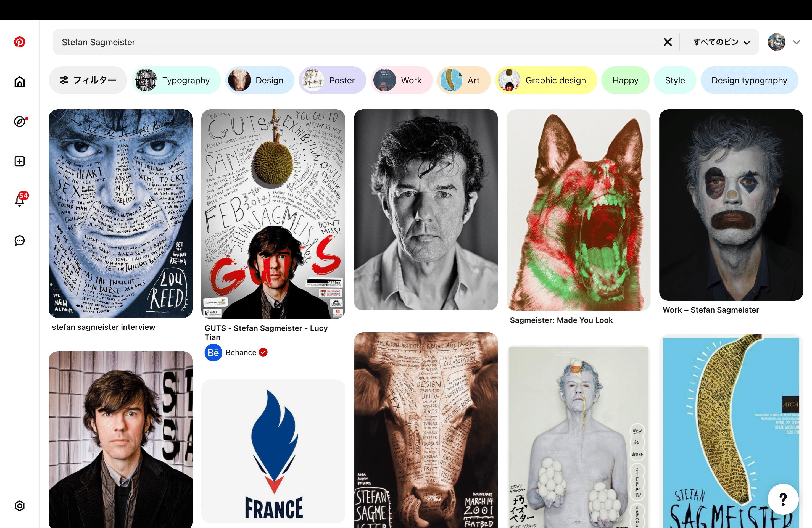The image size is (812, 528).
Task: Open the GUTS exhibition poster pin
Action: pos(273,214)
